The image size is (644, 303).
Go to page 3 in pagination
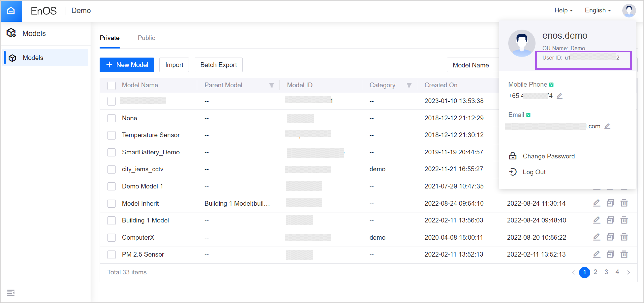[606, 272]
